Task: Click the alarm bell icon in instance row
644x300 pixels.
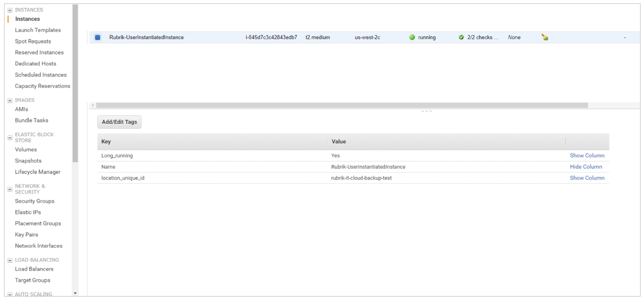Action: [x=545, y=37]
